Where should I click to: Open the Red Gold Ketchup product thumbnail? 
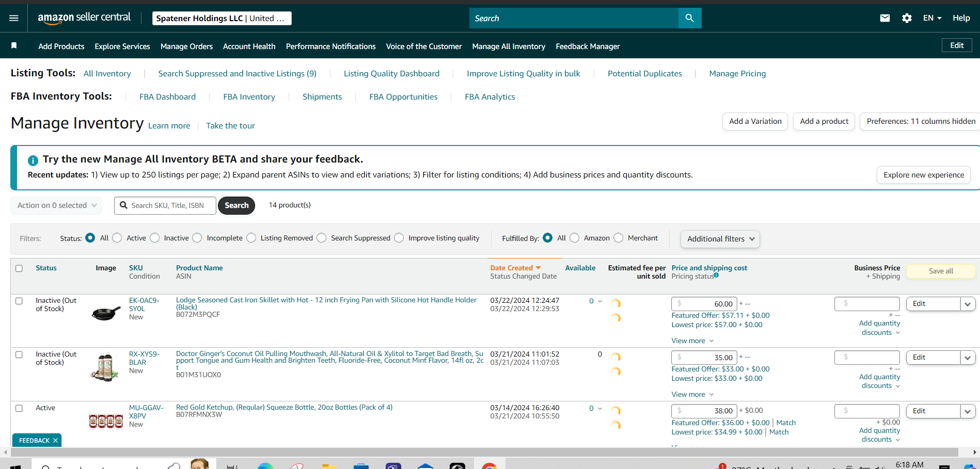coord(106,422)
